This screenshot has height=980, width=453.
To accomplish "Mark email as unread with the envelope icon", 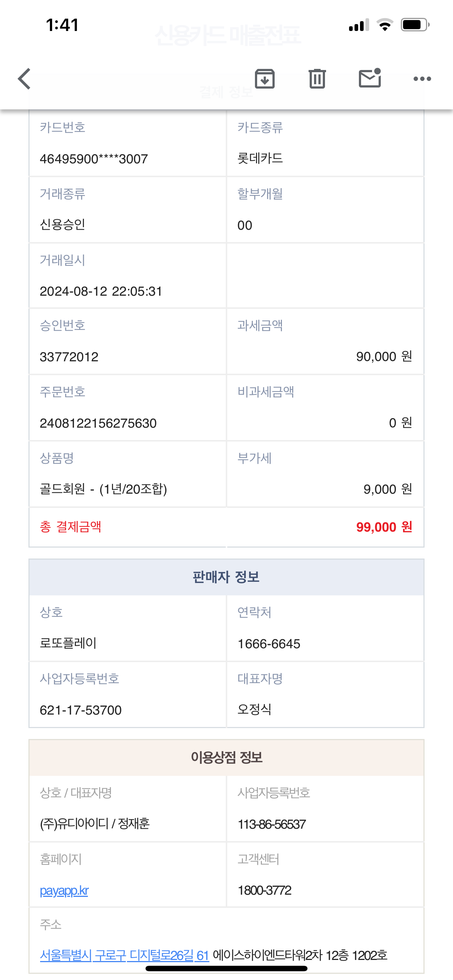I will (370, 78).
